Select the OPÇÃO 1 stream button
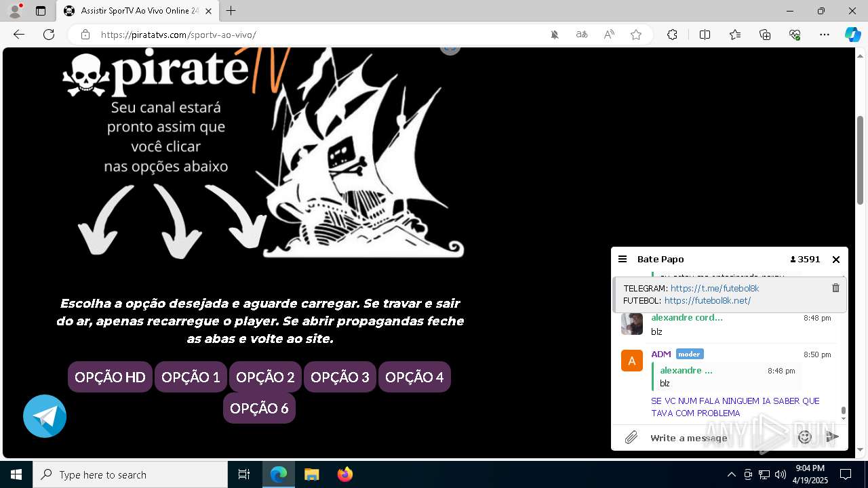Screen dimensions: 868x488 (x=191, y=377)
